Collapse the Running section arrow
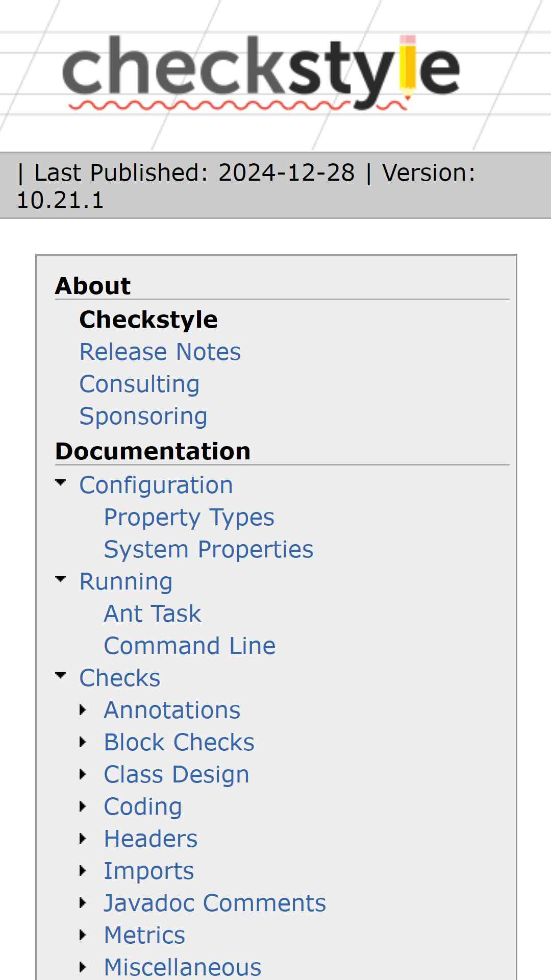The width and height of the screenshot is (551, 980). coord(61,579)
